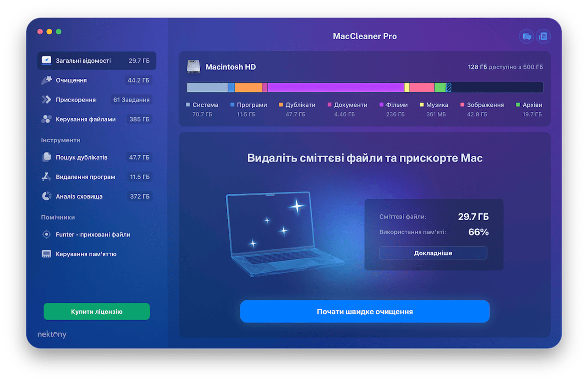
Task: Select the pink Зображення segment in storage bar
Action: click(422, 87)
